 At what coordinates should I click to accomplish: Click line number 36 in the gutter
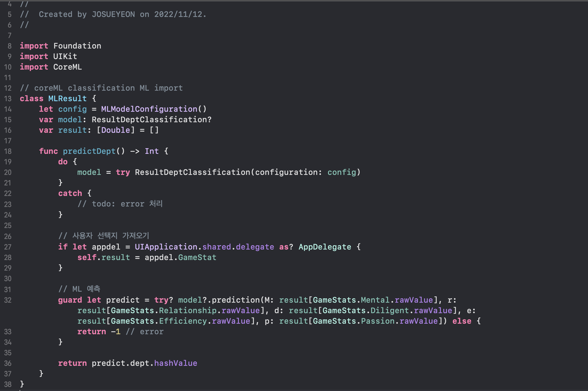tap(8, 363)
